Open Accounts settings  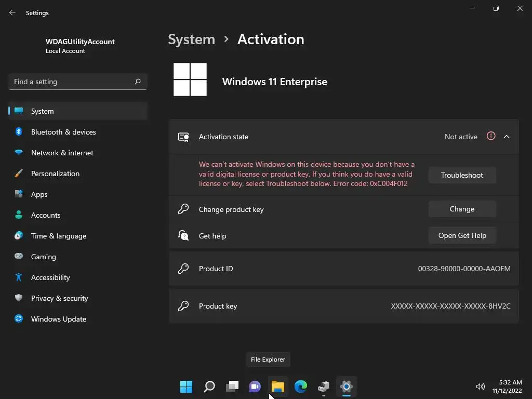coord(78,215)
